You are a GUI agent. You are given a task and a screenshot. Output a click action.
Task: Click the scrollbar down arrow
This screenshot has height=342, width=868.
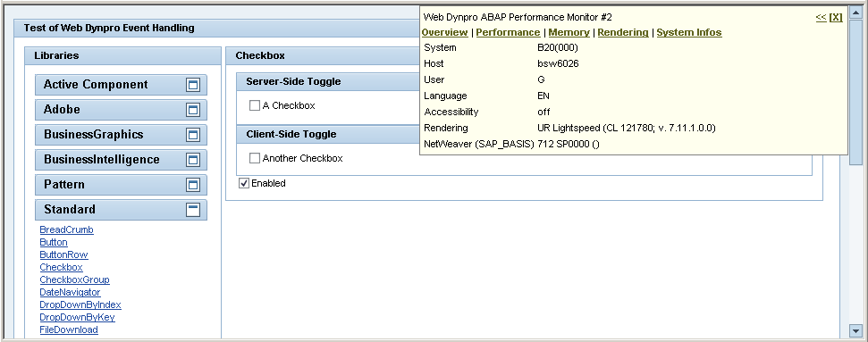coord(855,331)
